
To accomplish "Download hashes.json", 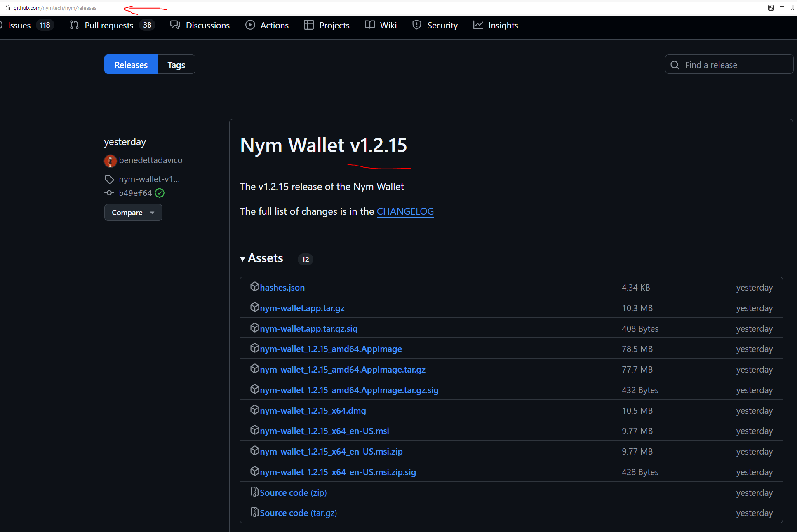I will coord(282,287).
